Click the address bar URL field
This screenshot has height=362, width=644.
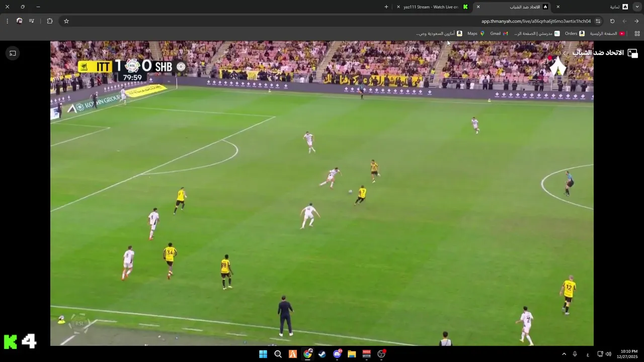tap(536, 21)
